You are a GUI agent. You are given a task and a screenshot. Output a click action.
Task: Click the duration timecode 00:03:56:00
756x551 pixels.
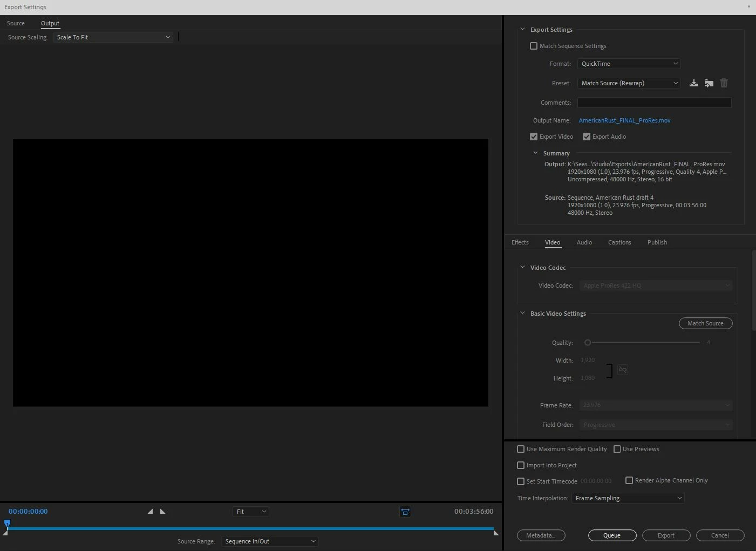point(474,511)
